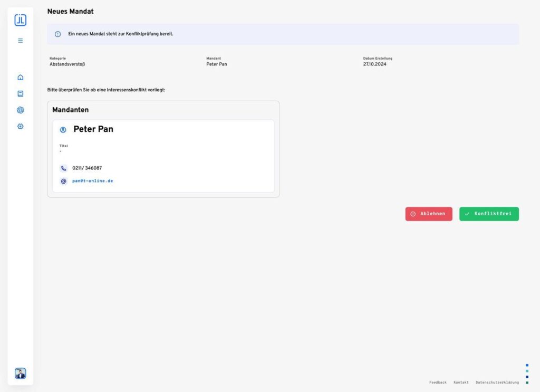The width and height of the screenshot is (540, 392).
Task: Click the person icon beside Peter Pan
Action: [63, 130]
